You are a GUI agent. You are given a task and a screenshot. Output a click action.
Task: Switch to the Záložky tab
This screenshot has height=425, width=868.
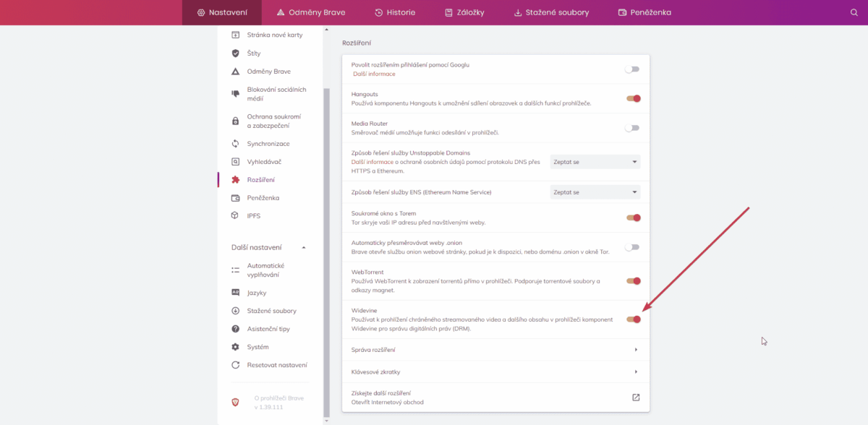(464, 12)
